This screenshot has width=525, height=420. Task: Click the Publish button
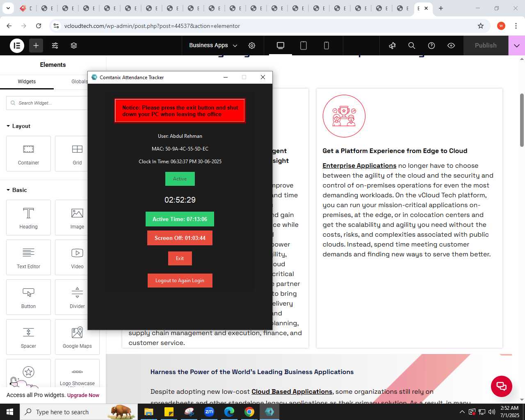[x=486, y=46]
